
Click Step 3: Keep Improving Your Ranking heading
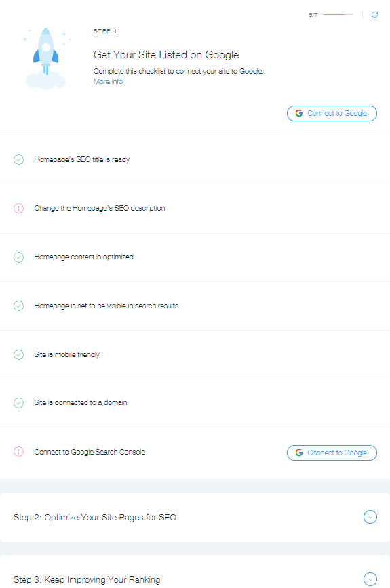point(87,580)
